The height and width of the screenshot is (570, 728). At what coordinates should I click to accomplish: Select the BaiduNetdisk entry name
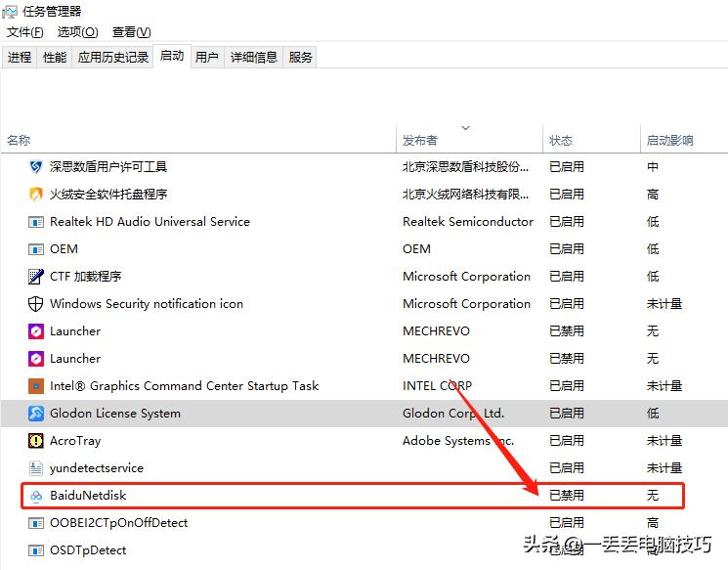pyautogui.click(x=88, y=496)
